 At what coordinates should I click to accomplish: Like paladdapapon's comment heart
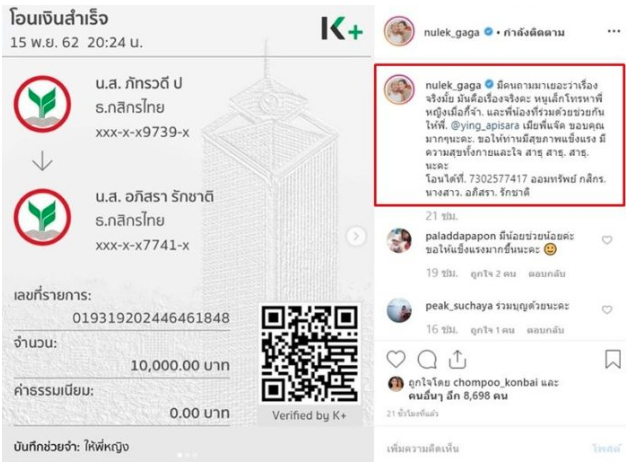click(607, 240)
